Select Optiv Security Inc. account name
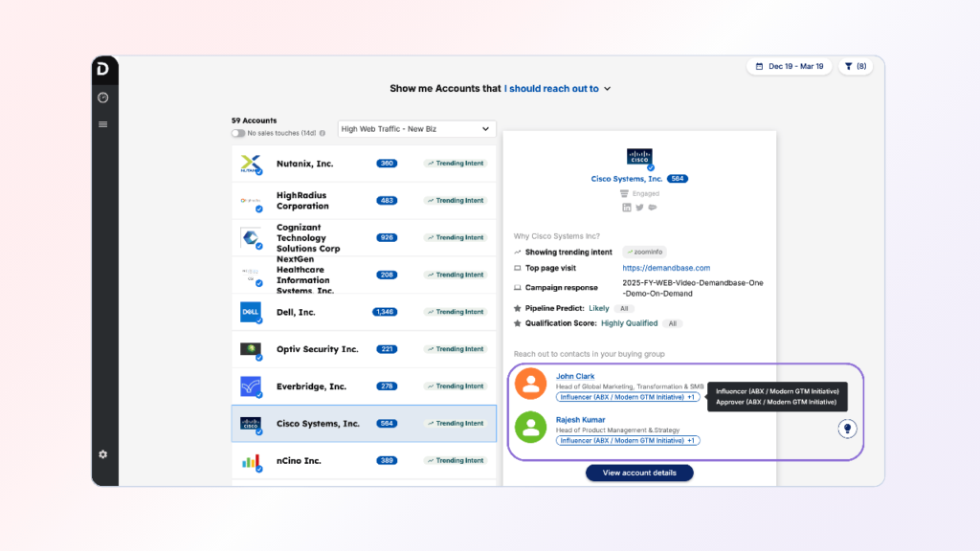The height and width of the screenshot is (551, 980). click(318, 349)
